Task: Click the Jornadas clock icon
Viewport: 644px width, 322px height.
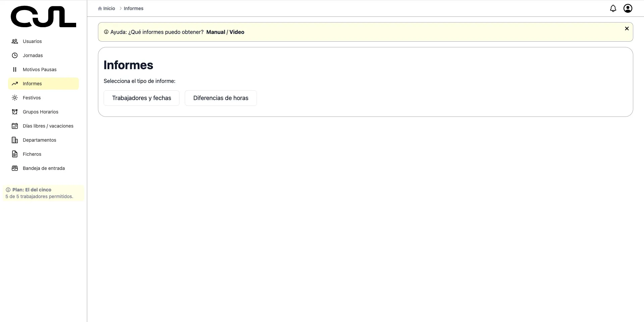Action: click(x=15, y=55)
